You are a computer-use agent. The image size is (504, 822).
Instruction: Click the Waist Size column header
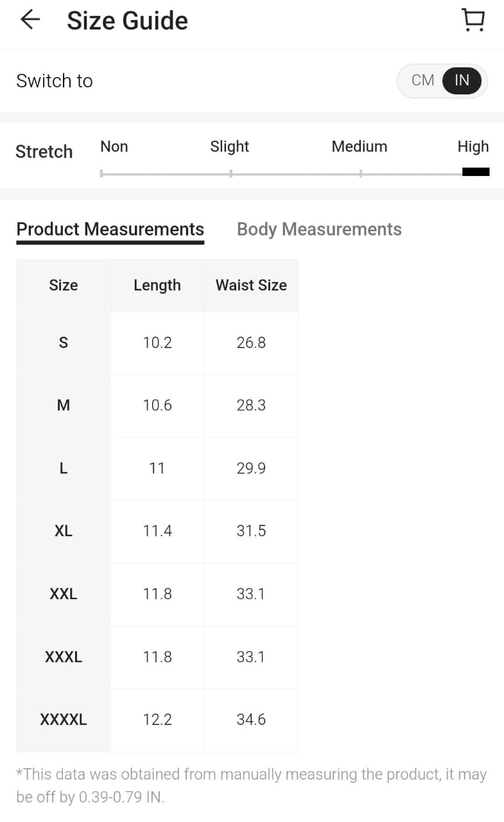click(x=251, y=285)
